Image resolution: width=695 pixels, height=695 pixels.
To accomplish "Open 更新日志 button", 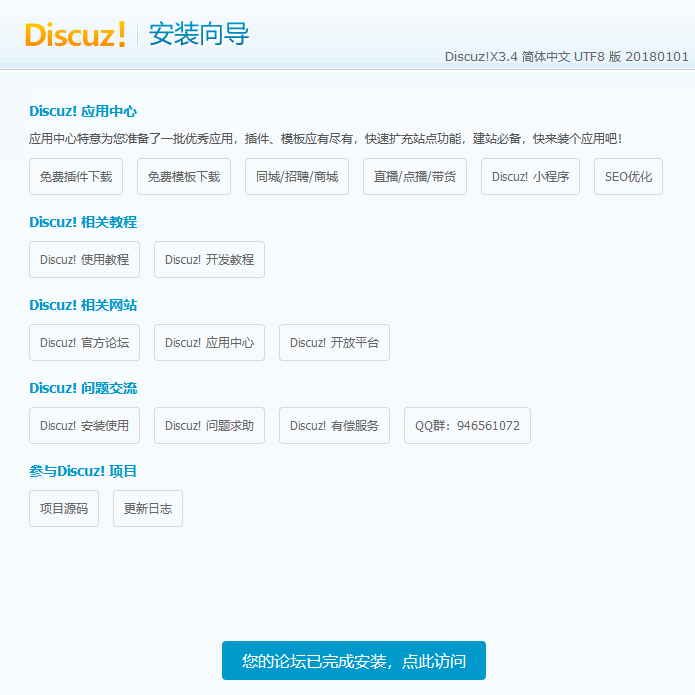I will coord(148,508).
